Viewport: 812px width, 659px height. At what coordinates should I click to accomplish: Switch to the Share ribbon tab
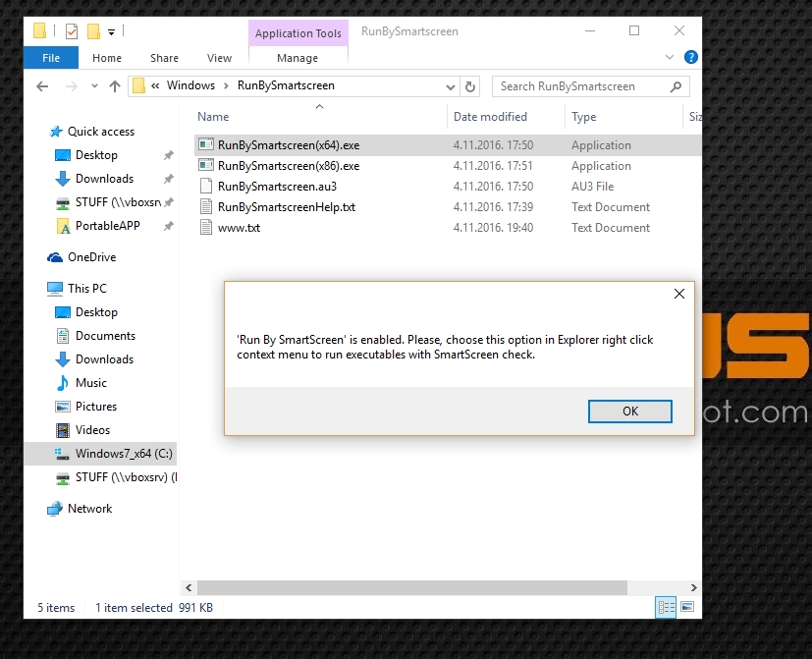pos(164,58)
